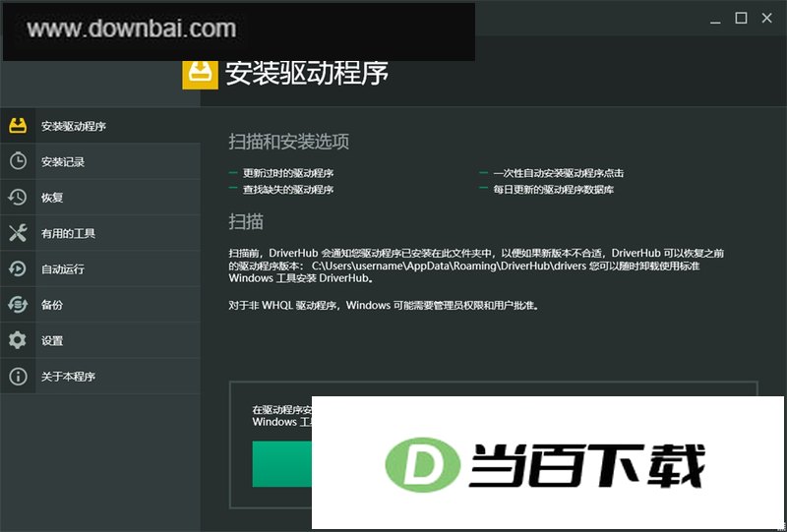
Task: Switch to 备份 section
Action: (100, 304)
